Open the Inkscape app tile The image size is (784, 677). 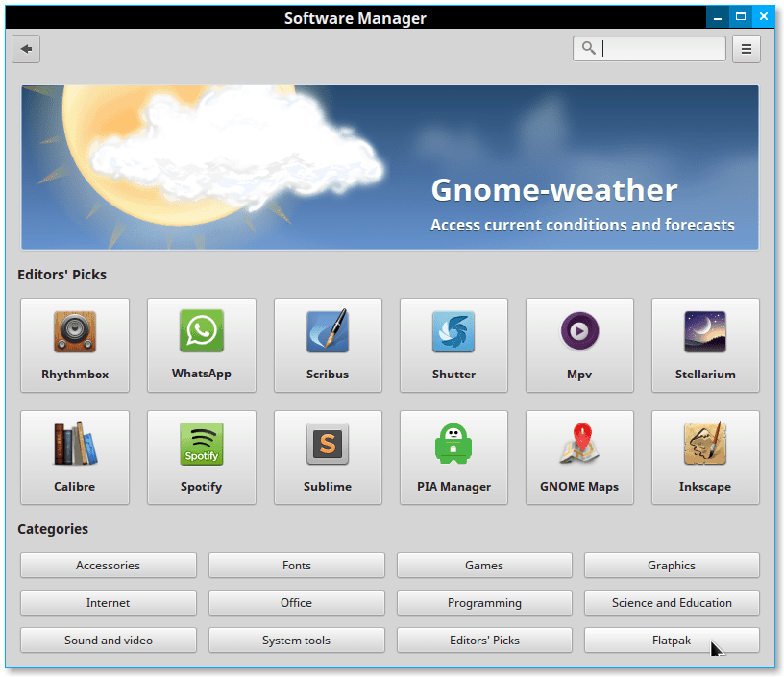tap(705, 458)
